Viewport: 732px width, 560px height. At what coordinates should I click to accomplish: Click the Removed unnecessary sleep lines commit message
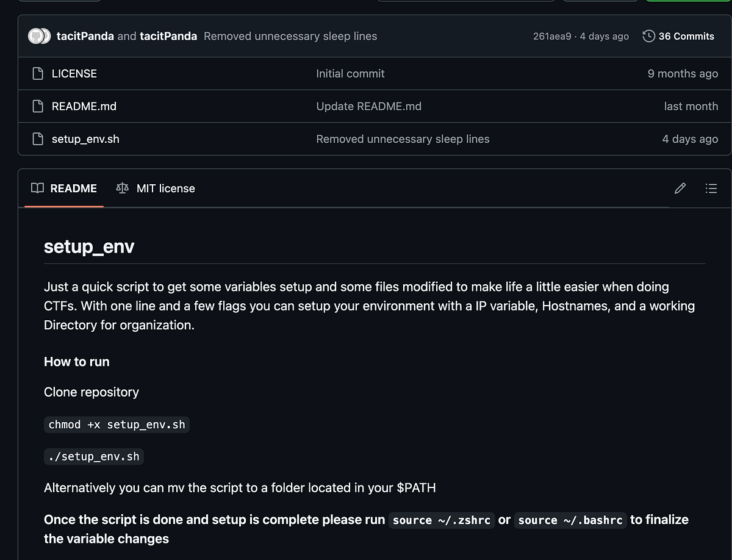coord(290,36)
